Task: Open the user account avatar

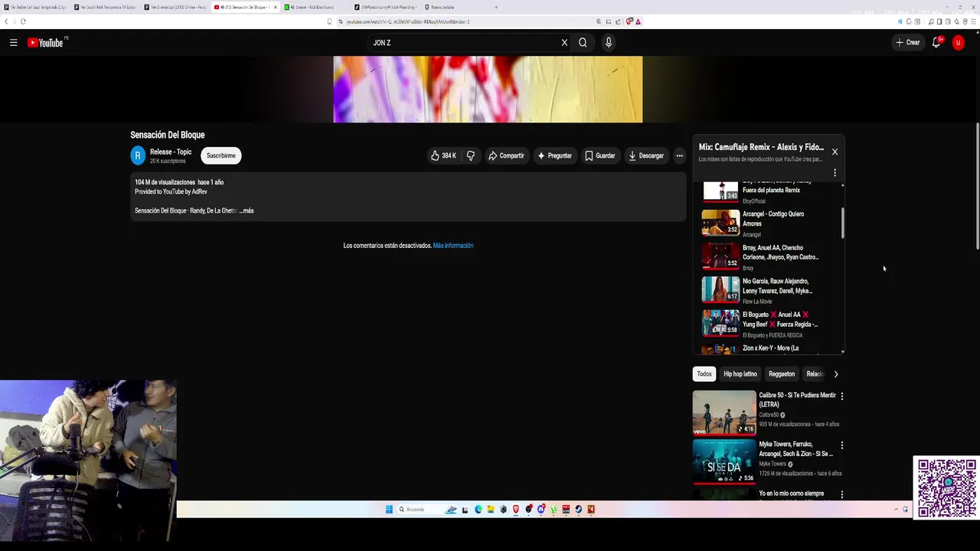Action: (x=958, y=43)
